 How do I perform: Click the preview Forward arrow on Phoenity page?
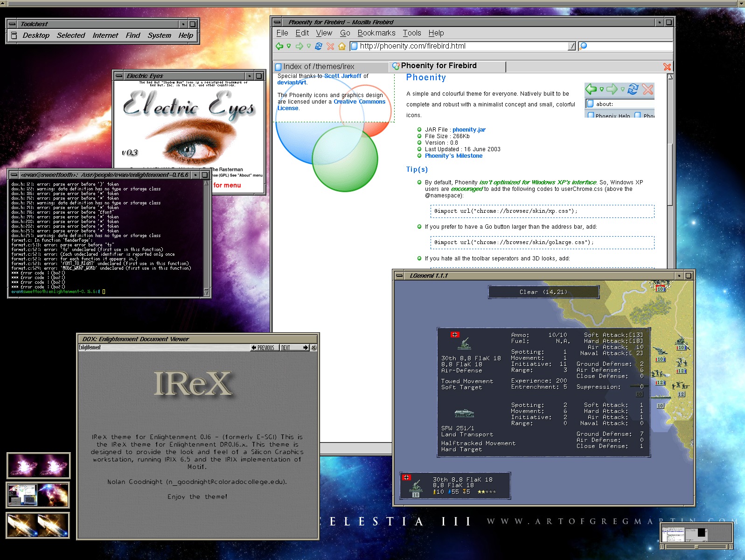click(x=612, y=89)
